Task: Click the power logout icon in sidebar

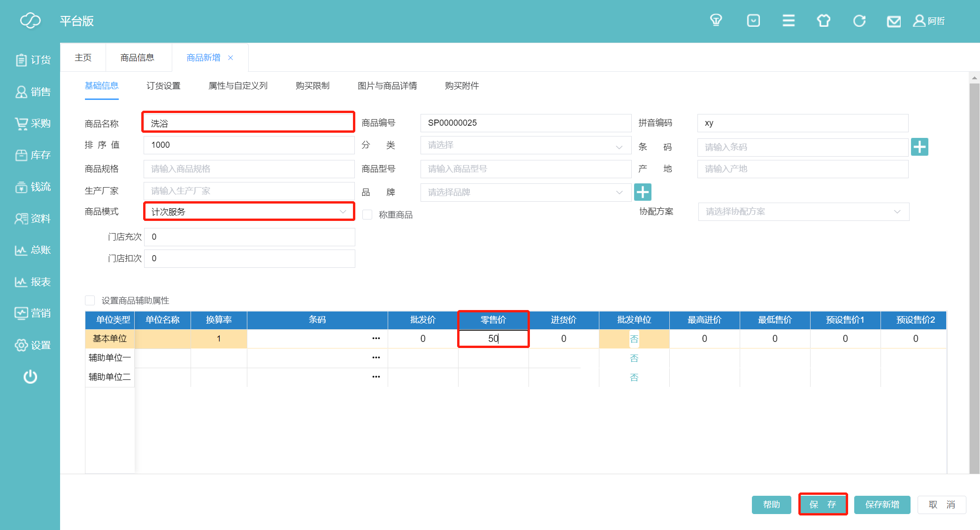Action: tap(31, 377)
